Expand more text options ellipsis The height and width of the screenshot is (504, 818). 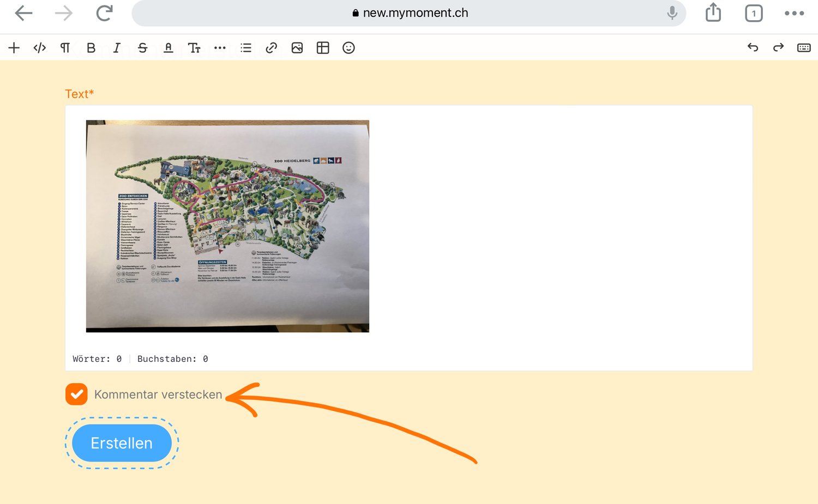click(220, 48)
